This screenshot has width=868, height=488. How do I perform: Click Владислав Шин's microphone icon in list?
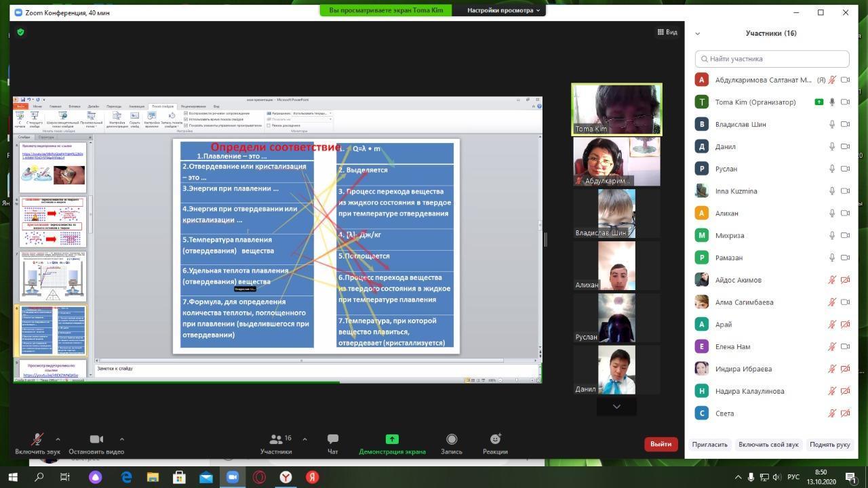coord(832,124)
